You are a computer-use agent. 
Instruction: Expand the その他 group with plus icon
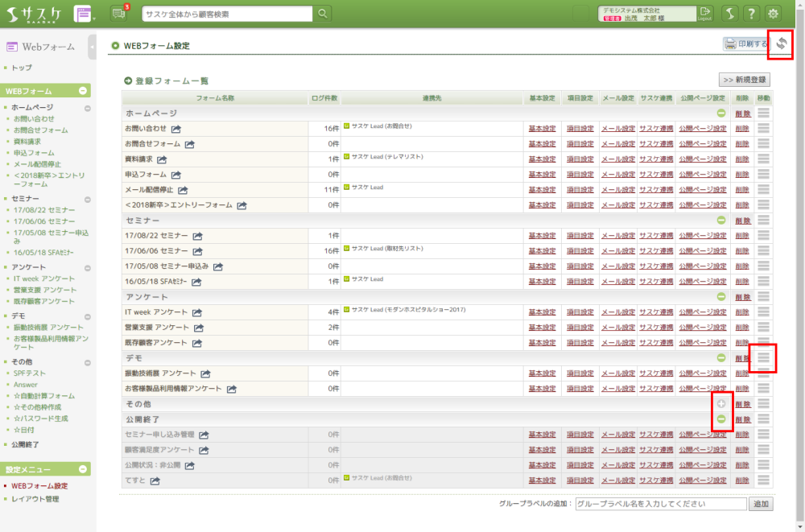pos(721,404)
